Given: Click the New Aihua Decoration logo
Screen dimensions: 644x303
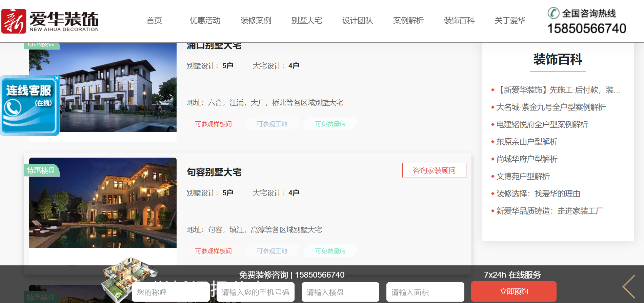Looking at the screenshot, I should (x=50, y=21).
